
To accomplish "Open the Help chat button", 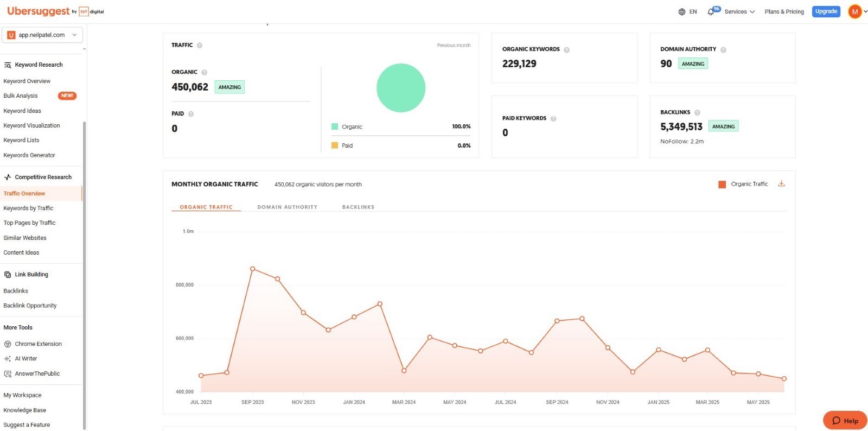I will coord(845,420).
